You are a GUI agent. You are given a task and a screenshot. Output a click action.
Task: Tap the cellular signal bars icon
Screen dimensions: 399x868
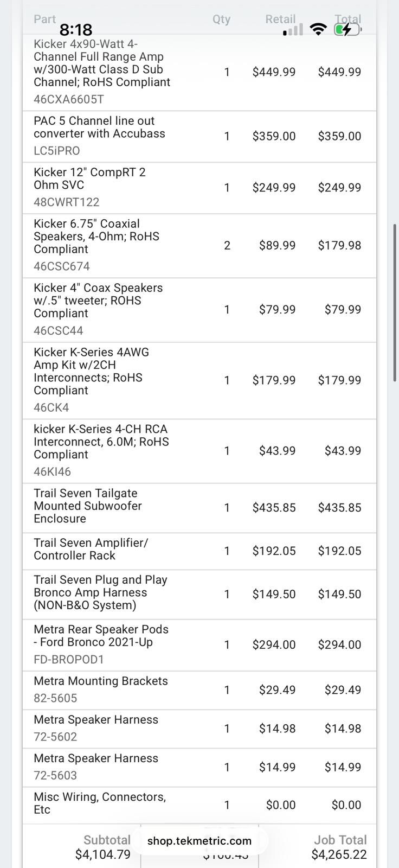[293, 30]
